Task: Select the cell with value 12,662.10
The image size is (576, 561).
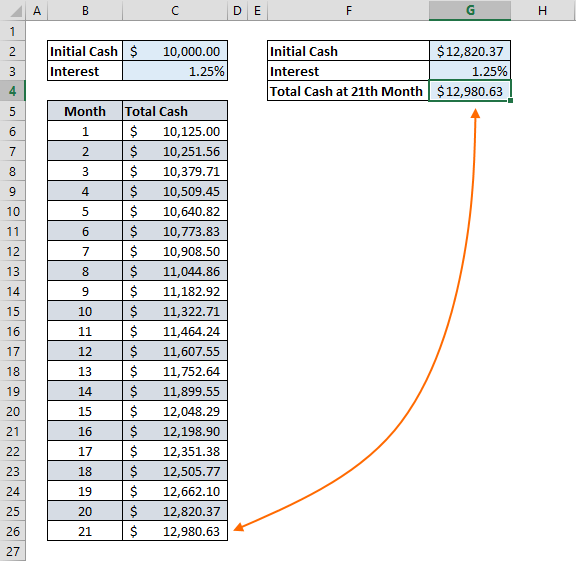Action: pos(175,491)
